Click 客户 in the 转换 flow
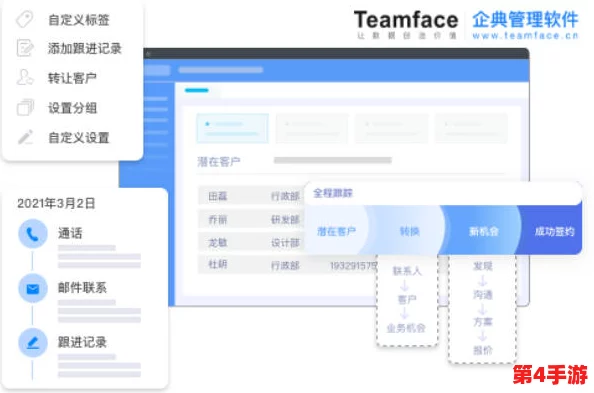This screenshot has height=393, width=594. click(407, 299)
